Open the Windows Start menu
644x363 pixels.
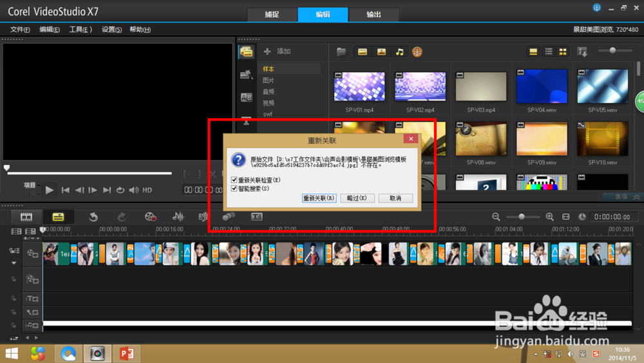click(x=12, y=353)
